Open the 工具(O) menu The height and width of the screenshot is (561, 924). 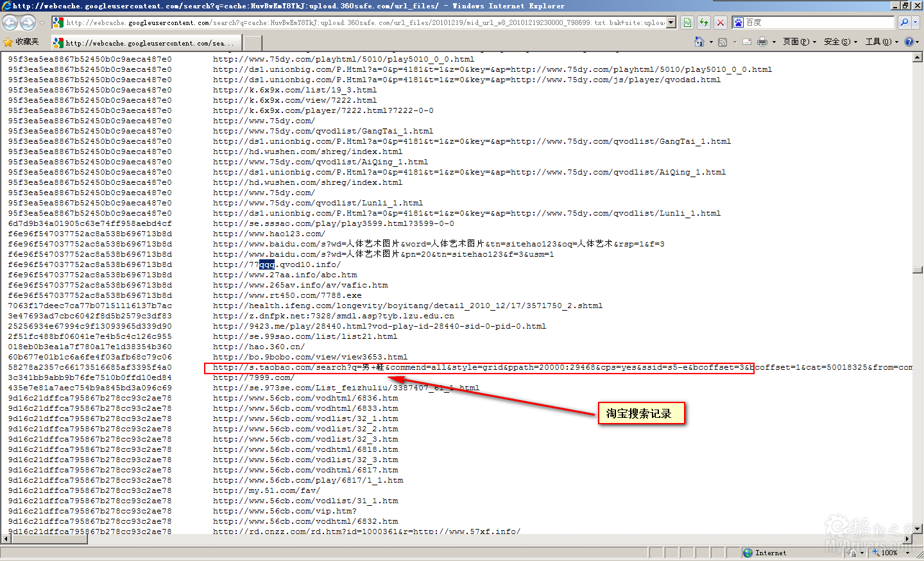tap(882, 42)
